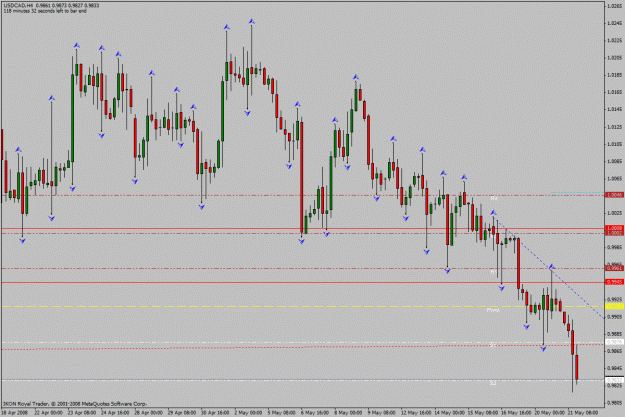Click the 23 Apr 08:00 time label

(82, 413)
